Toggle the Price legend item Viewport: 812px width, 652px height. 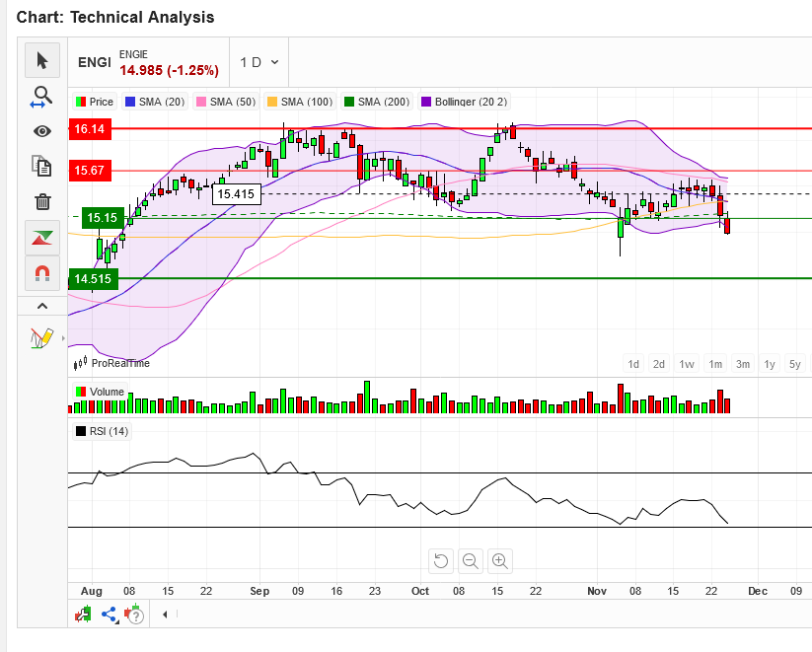(95, 102)
